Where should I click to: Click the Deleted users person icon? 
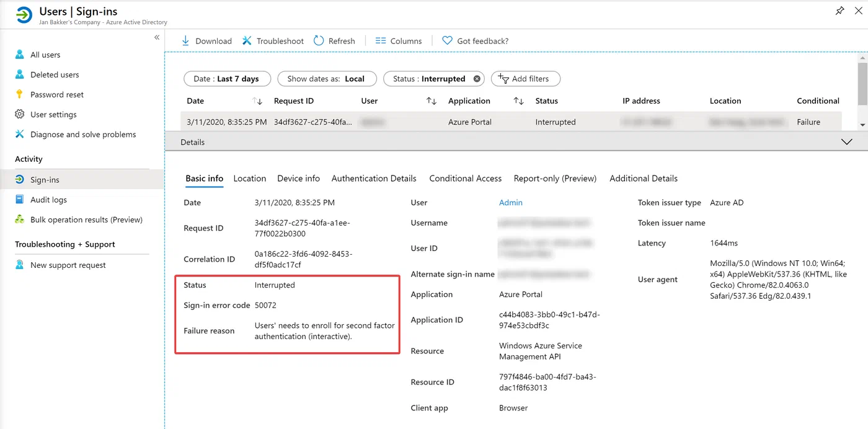click(x=20, y=74)
